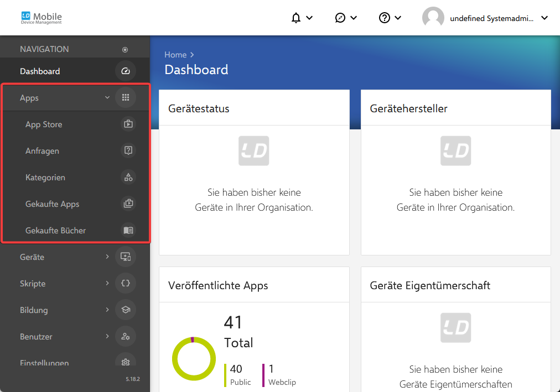
Task: Click the Apps navigation label
Action: point(29,98)
